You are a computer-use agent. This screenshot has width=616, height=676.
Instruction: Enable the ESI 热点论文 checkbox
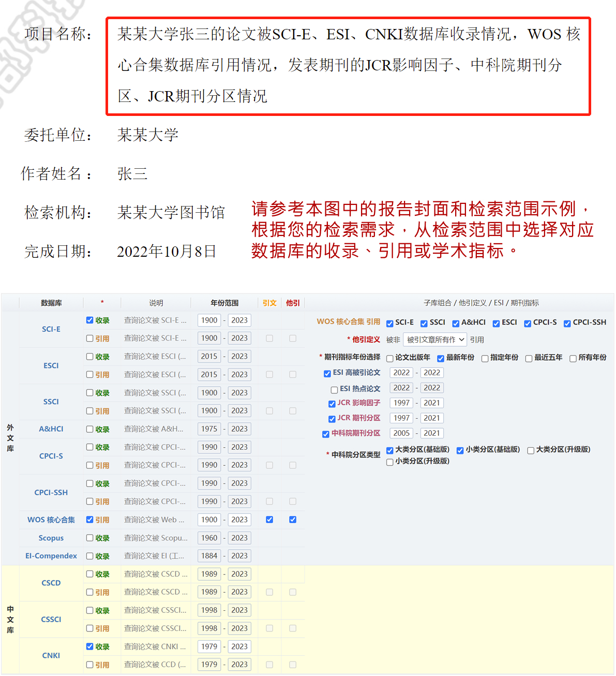(x=334, y=390)
